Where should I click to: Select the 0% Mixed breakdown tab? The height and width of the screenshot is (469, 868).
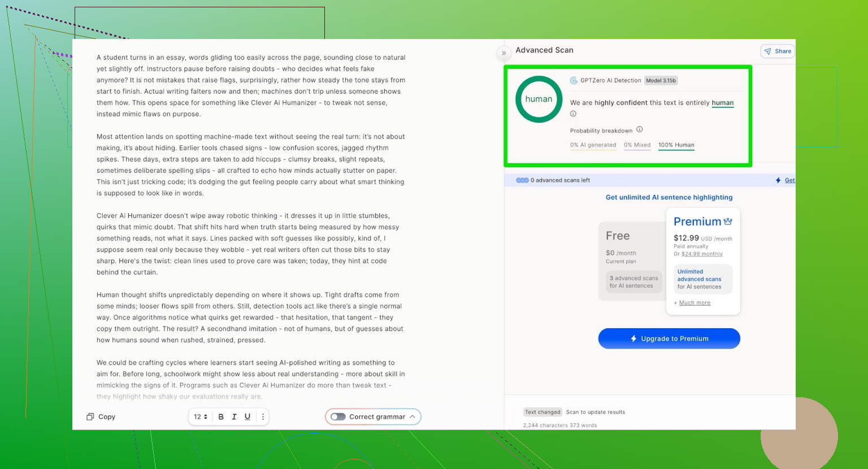click(x=637, y=145)
